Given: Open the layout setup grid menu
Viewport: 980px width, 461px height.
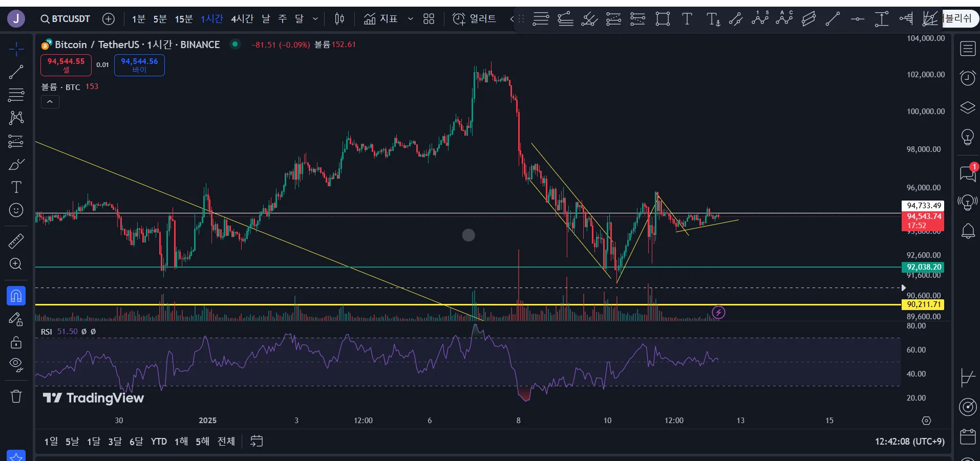Looking at the screenshot, I should coord(429,19).
